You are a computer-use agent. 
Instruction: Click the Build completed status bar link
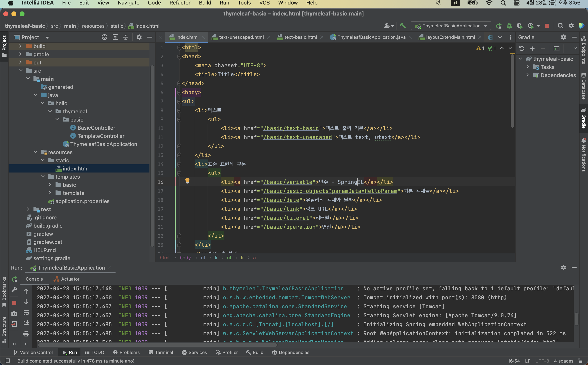click(76, 360)
